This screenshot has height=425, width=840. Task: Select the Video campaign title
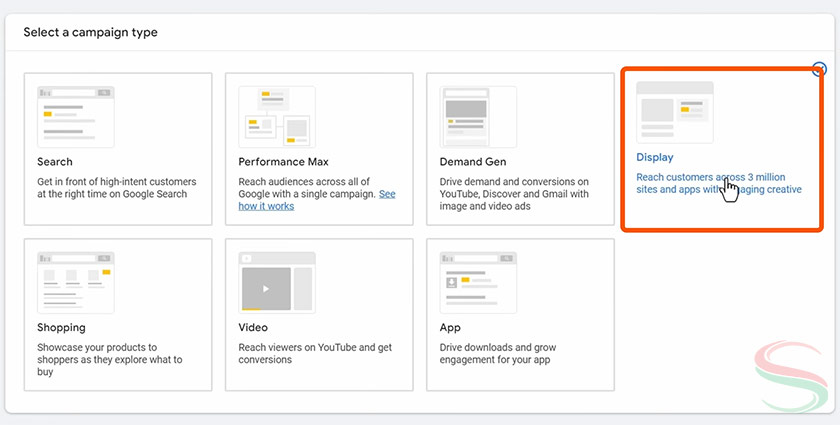(x=253, y=327)
